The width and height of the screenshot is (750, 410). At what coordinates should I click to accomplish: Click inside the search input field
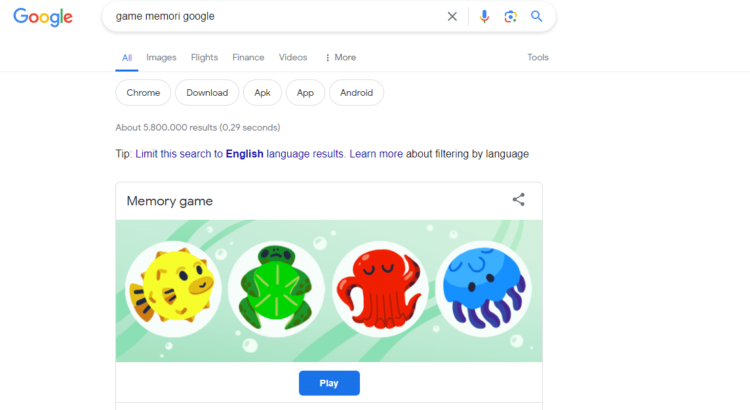270,16
